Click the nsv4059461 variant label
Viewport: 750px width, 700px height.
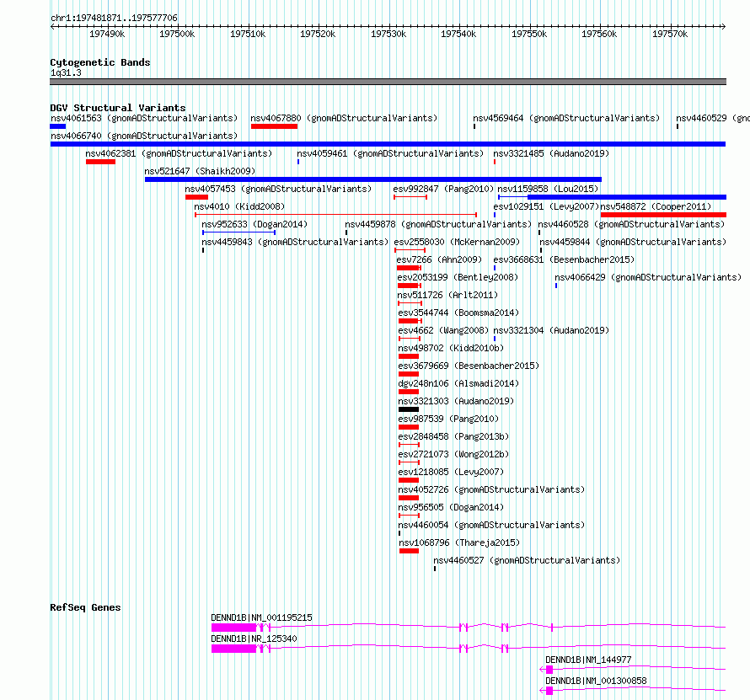pyautogui.click(x=390, y=153)
